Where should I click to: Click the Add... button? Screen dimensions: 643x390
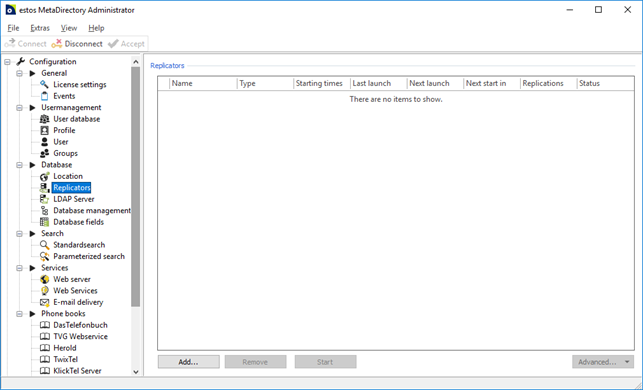189,362
